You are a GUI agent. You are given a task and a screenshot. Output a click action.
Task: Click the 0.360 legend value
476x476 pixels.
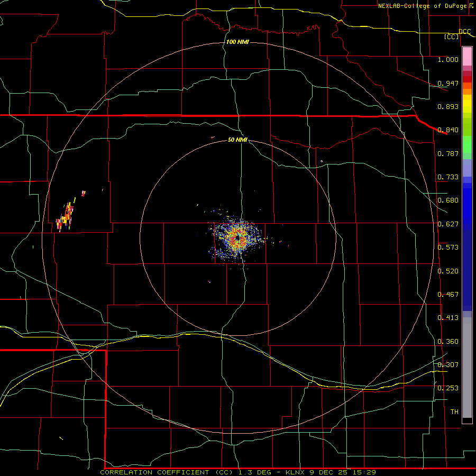point(448,342)
